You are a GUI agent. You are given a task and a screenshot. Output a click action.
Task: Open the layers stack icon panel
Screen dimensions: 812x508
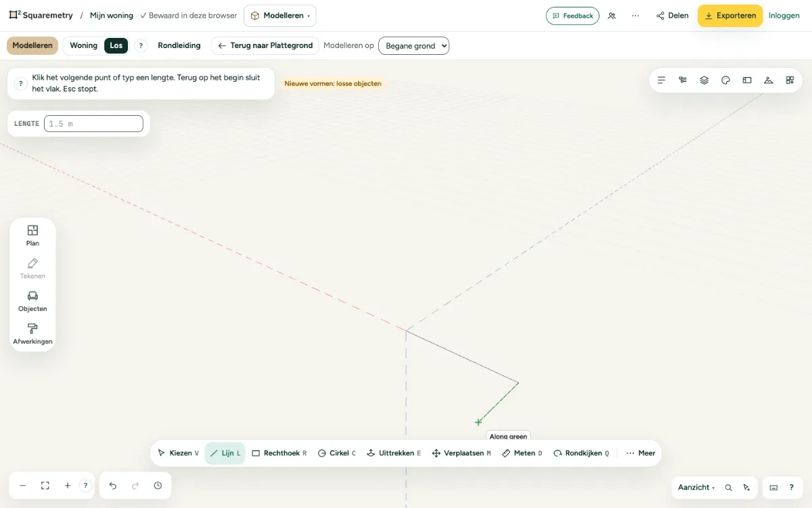tap(704, 80)
